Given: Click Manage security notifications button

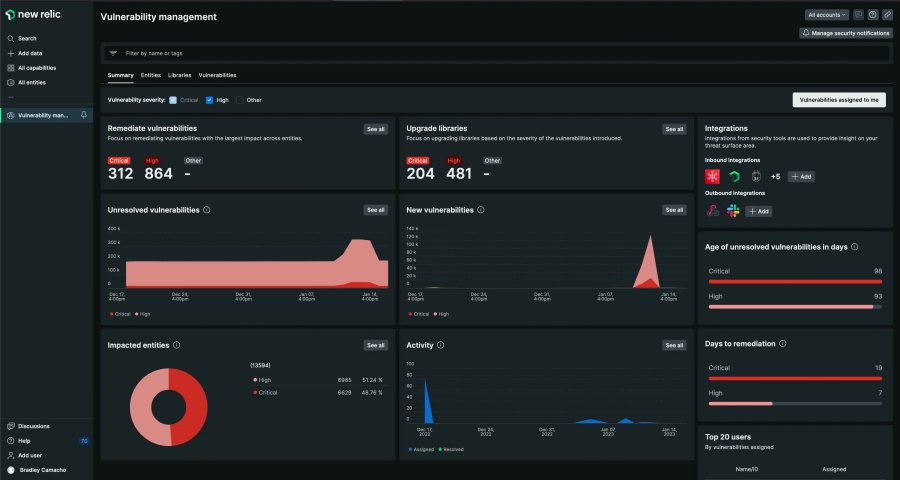Looking at the screenshot, I should coord(845,33).
